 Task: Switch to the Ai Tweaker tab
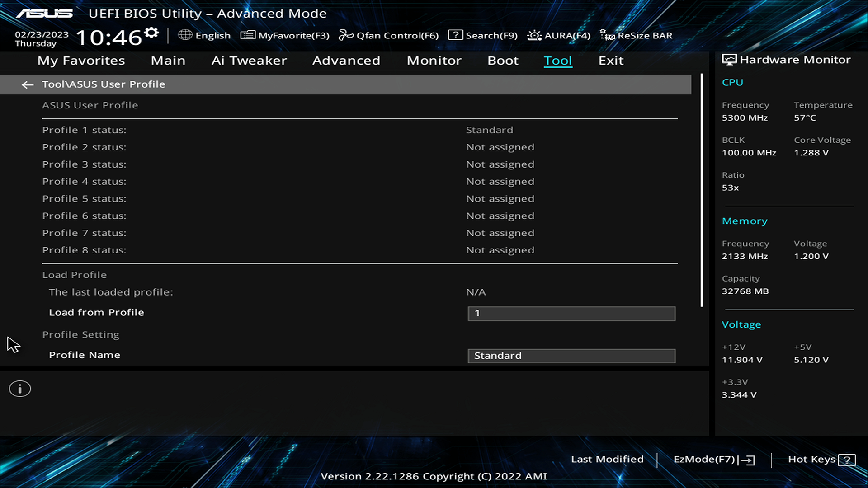tap(249, 61)
